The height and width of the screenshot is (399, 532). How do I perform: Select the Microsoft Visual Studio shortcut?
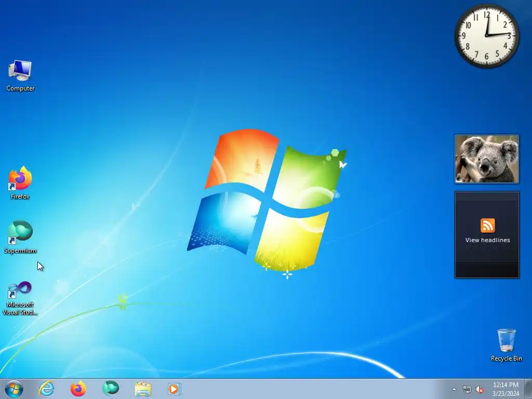click(20, 298)
